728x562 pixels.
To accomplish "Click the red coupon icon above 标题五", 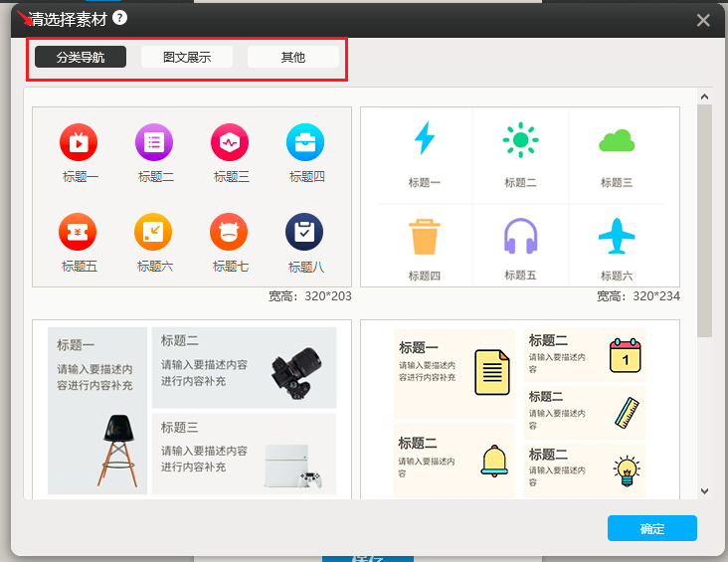I will click(79, 232).
